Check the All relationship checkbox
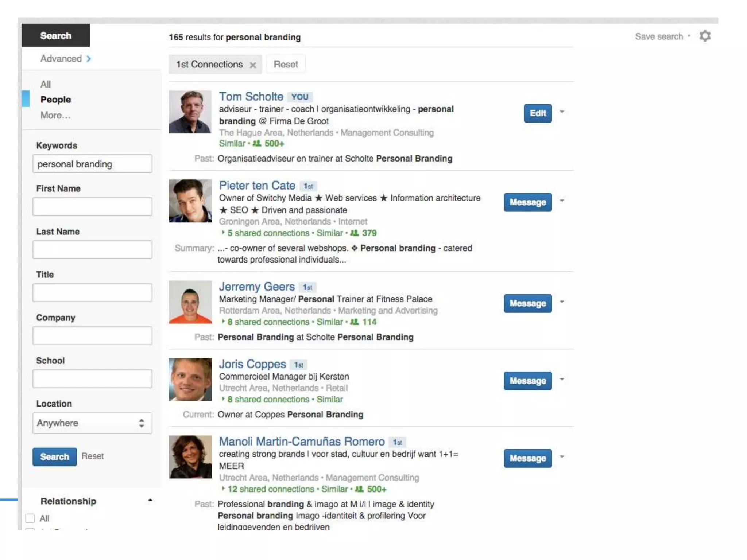 point(30,518)
